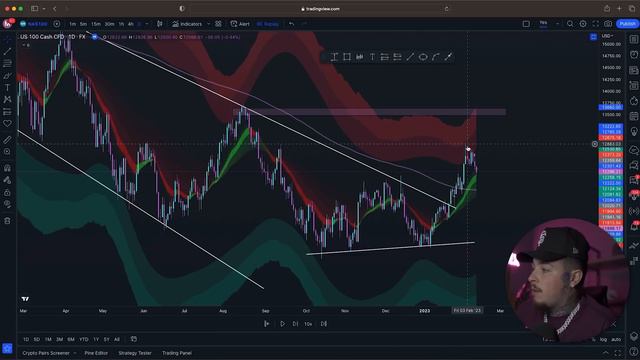The width and height of the screenshot is (640, 360).
Task: Select the brush drawing tool in sidebar
Action: pos(7,76)
